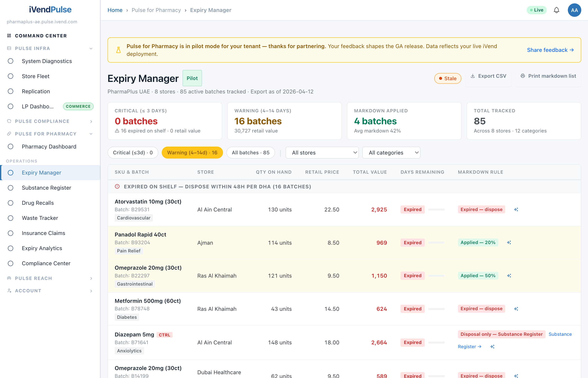The width and height of the screenshot is (588, 378).
Task: Click the Insurance Claims circle icon
Action: point(10,233)
